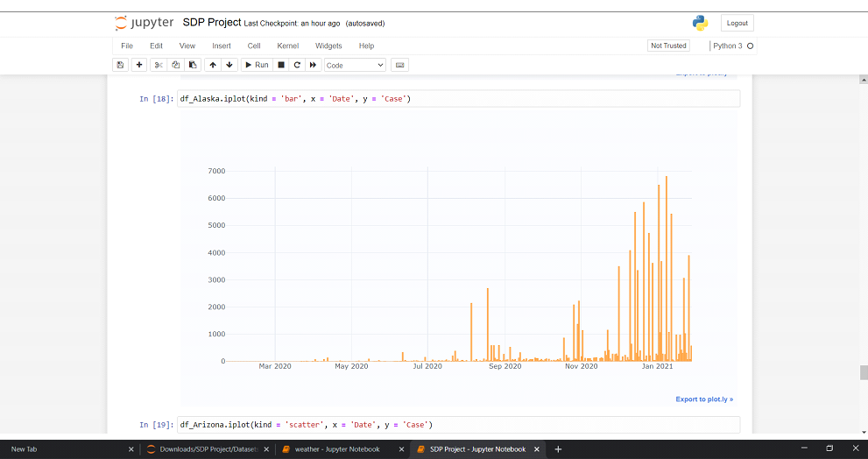The image size is (868, 459).
Task: Click the Logout button
Action: tap(737, 24)
